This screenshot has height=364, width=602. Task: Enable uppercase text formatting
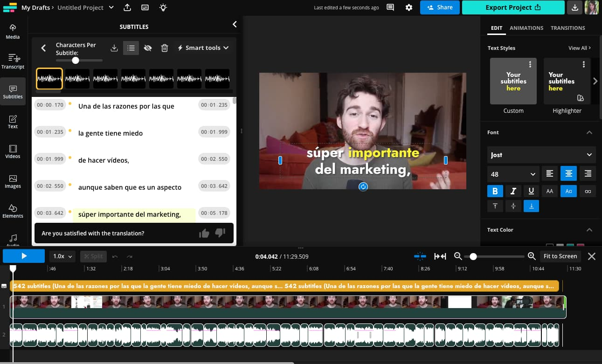pos(550,191)
